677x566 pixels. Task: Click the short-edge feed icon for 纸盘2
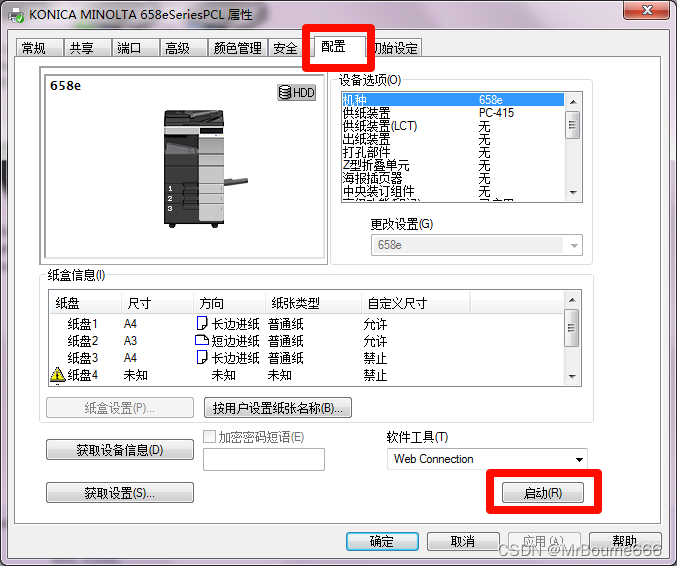202,340
